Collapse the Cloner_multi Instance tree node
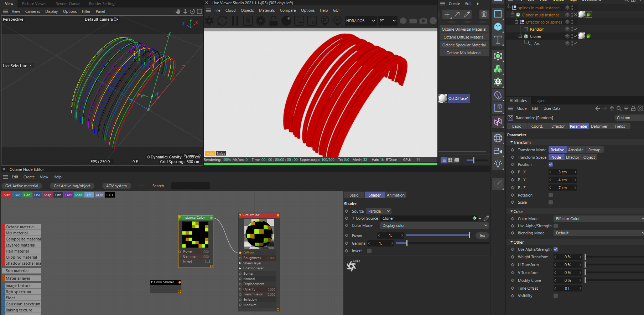This screenshot has width=644, height=315. [x=512, y=15]
